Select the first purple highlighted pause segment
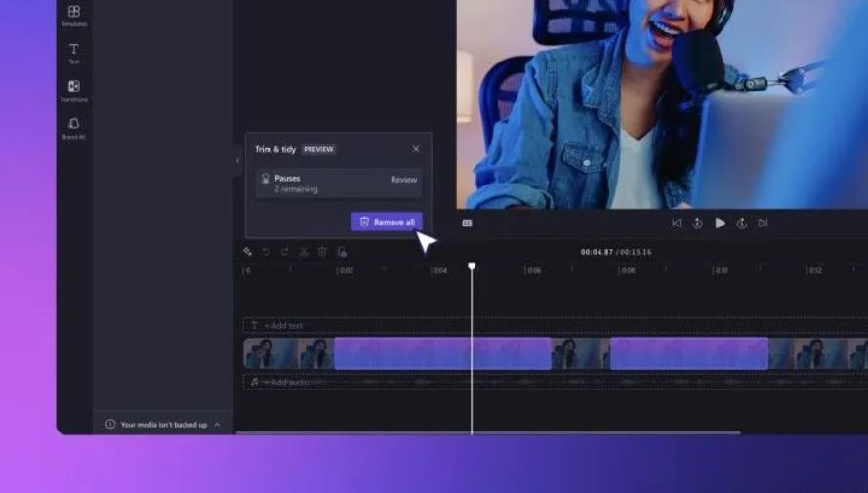The image size is (868, 493). (442, 353)
